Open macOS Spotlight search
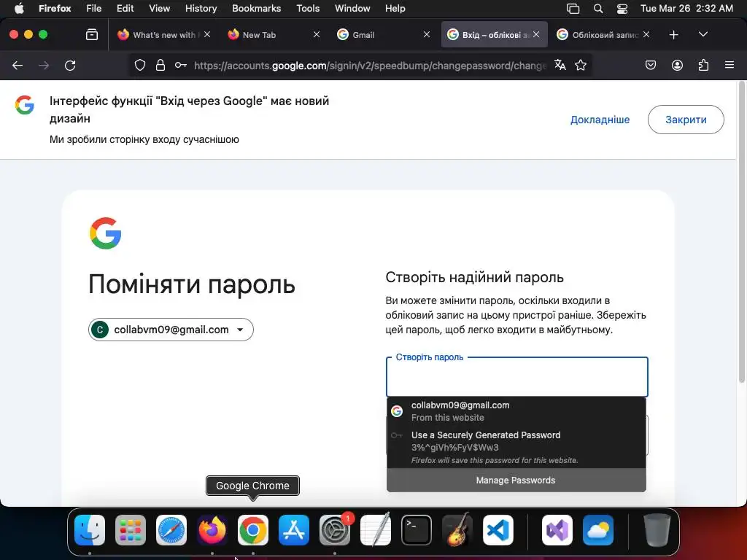This screenshot has height=560, width=747. 598,8
